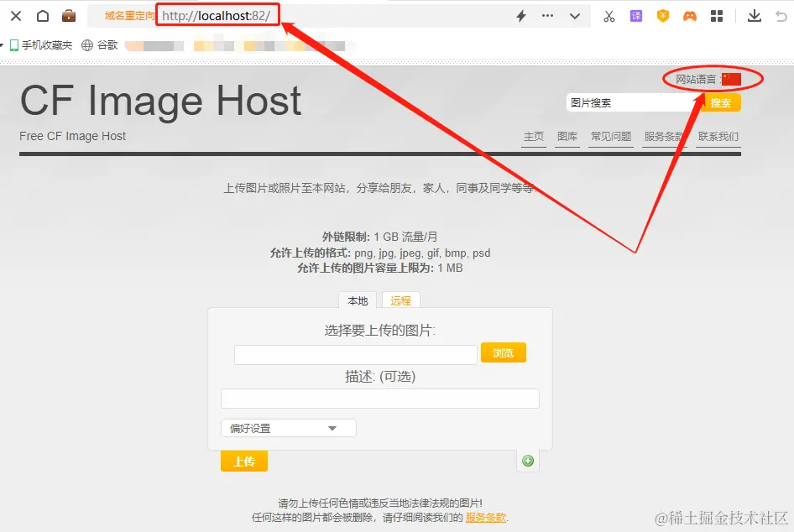The image size is (794, 532).
Task: Click the 浏览 browse button
Action: (x=504, y=352)
